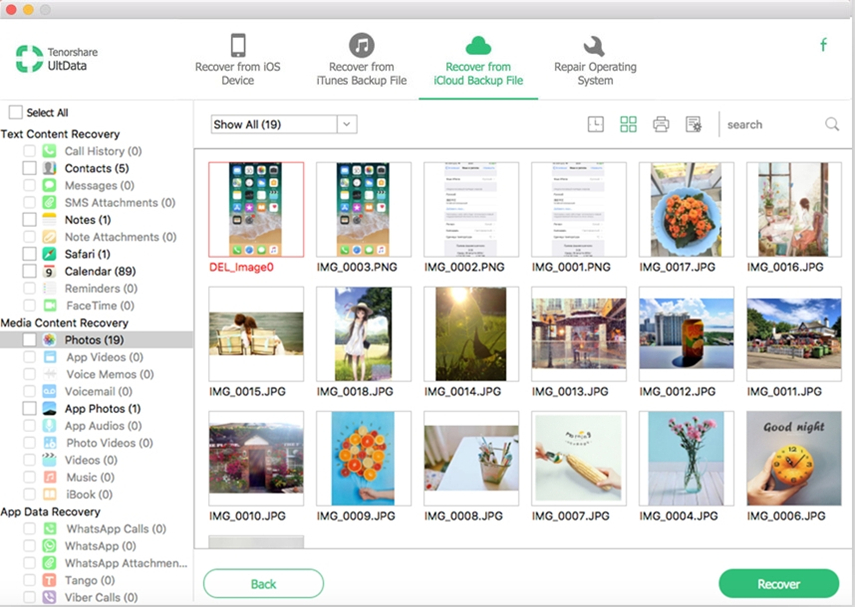Select Photo Videos (0) entry
Screen dimensions: 855x607
click(110, 443)
